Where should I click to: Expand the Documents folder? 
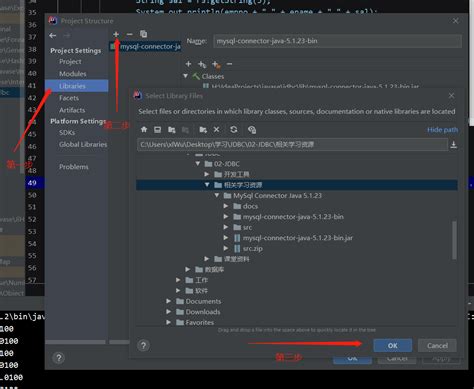point(169,301)
